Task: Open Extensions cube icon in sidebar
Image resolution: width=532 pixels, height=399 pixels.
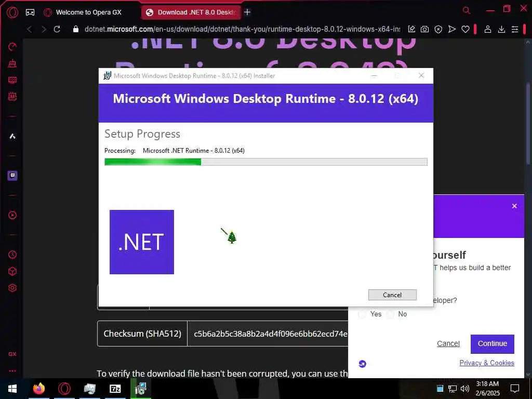Action: coord(12,271)
